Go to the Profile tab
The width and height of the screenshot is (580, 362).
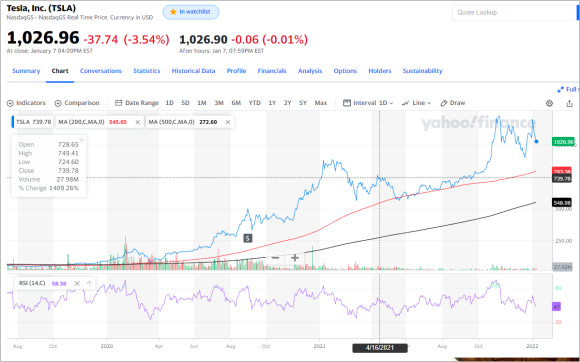click(236, 71)
